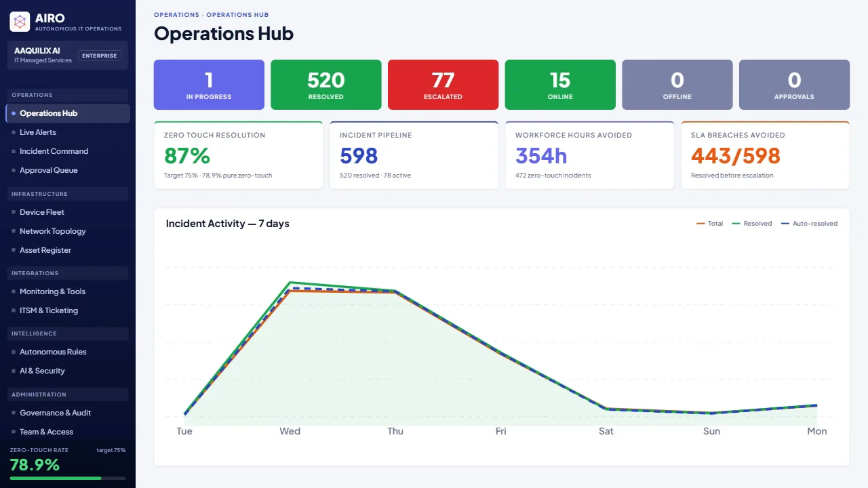Click the Mon label on chart axis

click(817, 431)
